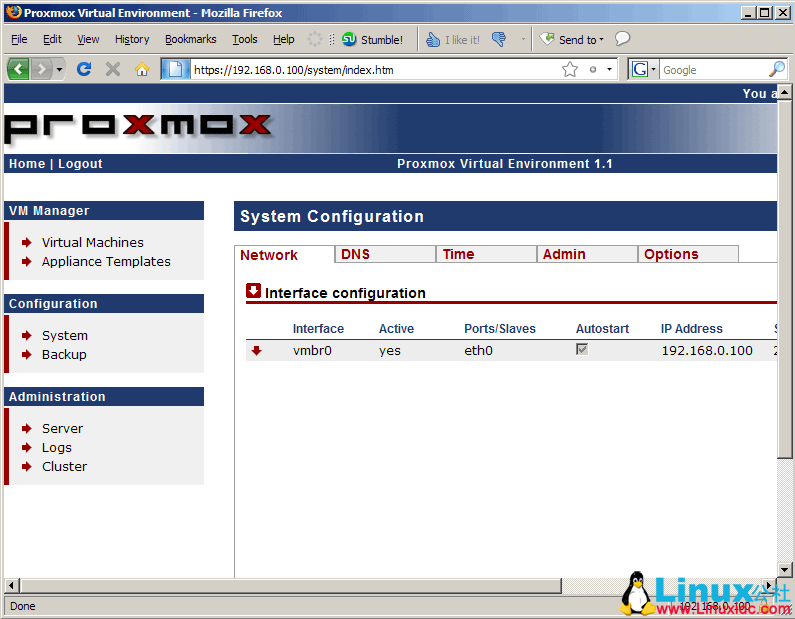The height and width of the screenshot is (619, 795).
Task: Click the red down-arrow Interface configuration icon
Action: pyautogui.click(x=254, y=291)
